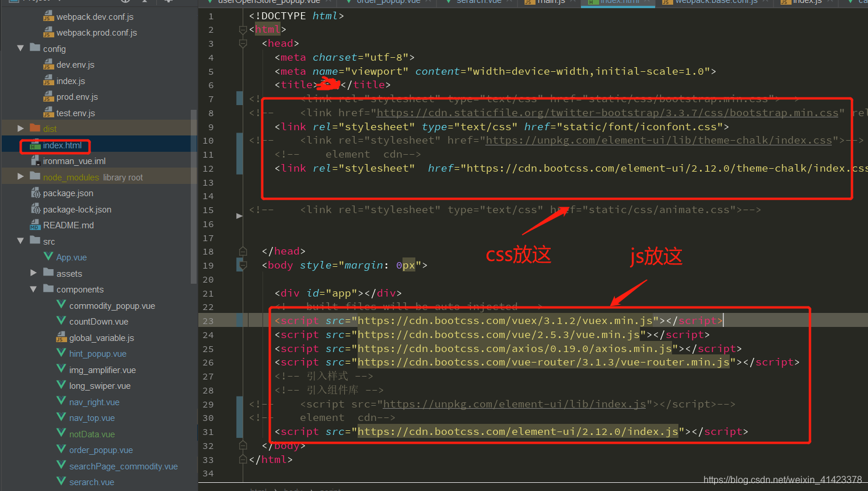Collapse the config folder
Screen dimensions: 868x491
pos(20,48)
